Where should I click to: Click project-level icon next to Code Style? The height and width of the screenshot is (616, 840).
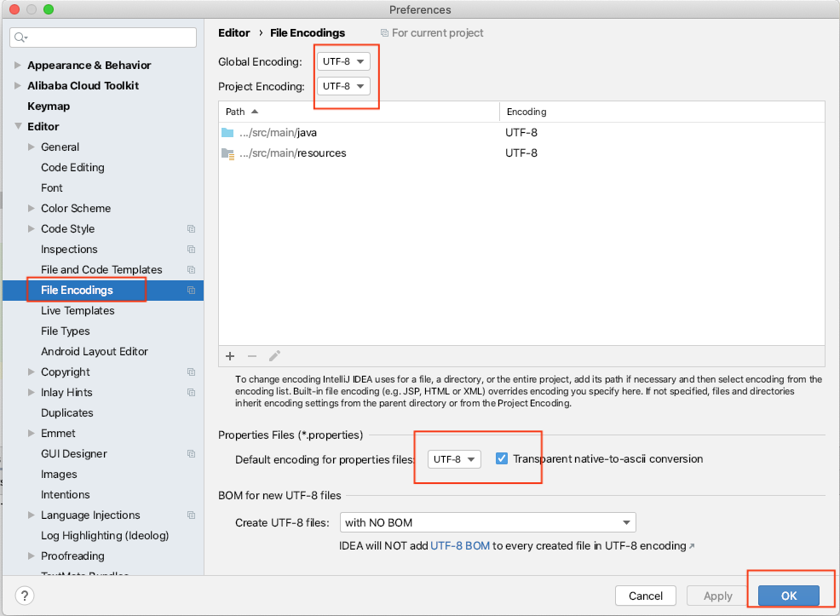point(191,229)
